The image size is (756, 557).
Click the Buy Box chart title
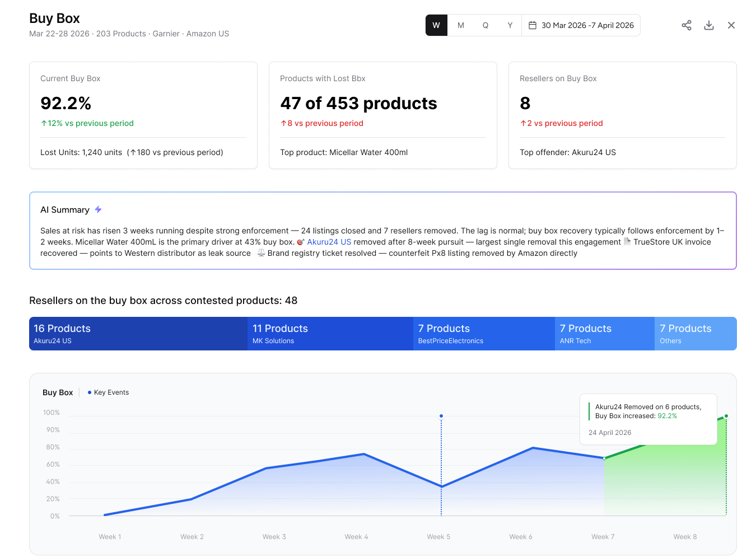[x=58, y=392]
